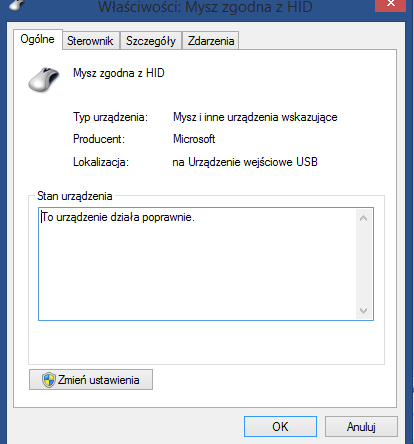Click the Typ urządzenia value text

[x=255, y=117]
